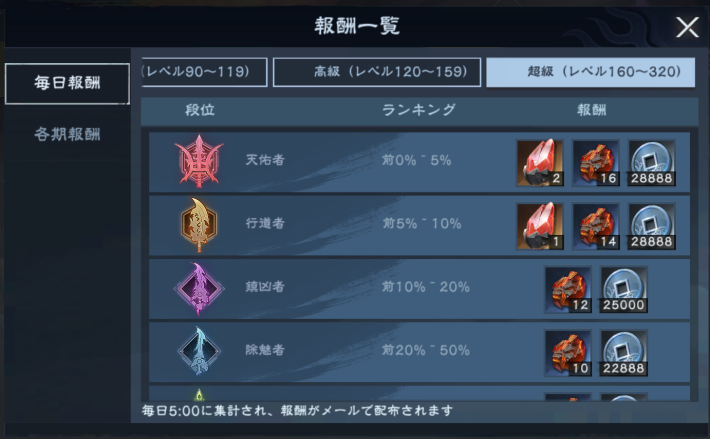Tap coin reward 25000 in 鎮凶者 row

[x=624, y=290]
